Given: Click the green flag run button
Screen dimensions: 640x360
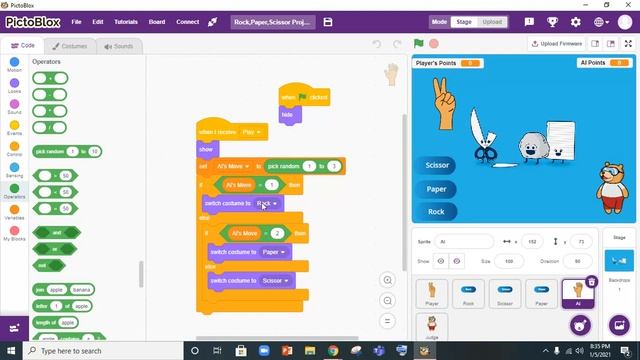Looking at the screenshot, I should pyautogui.click(x=418, y=43).
